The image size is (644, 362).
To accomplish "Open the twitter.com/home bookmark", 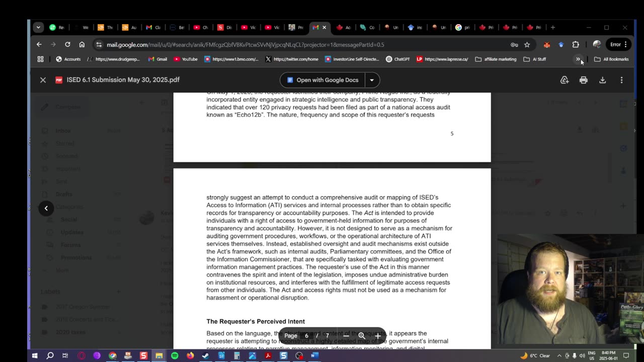I will (292, 59).
